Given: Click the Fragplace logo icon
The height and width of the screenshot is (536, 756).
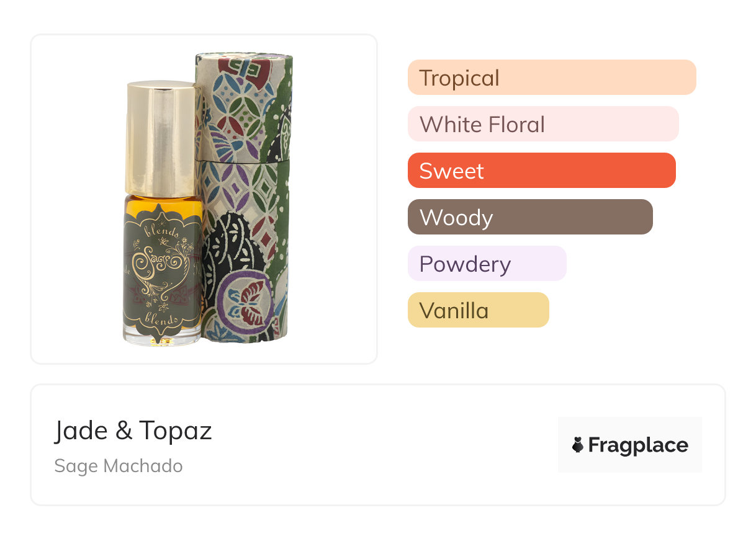Looking at the screenshot, I should click(578, 445).
